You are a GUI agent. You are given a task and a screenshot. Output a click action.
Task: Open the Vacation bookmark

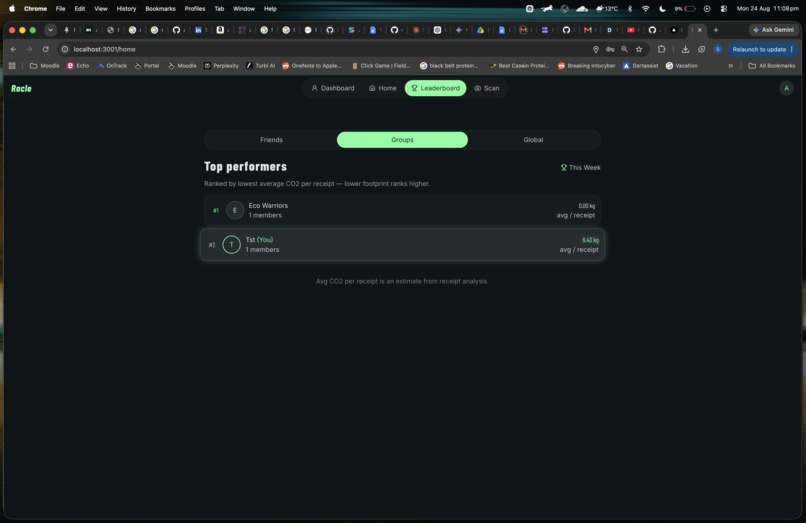click(682, 66)
